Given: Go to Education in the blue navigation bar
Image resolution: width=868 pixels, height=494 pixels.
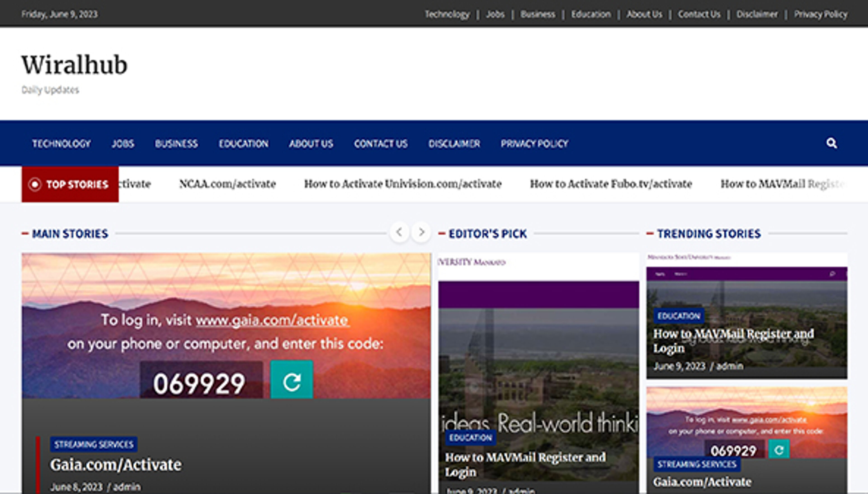Looking at the screenshot, I should 243,143.
